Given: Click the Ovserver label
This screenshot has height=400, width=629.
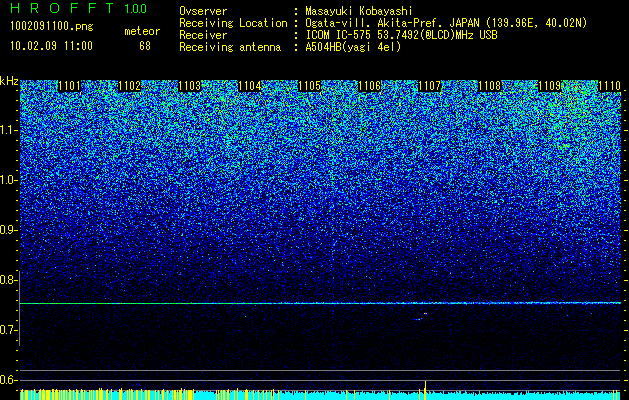Looking at the screenshot, I should point(203,11).
